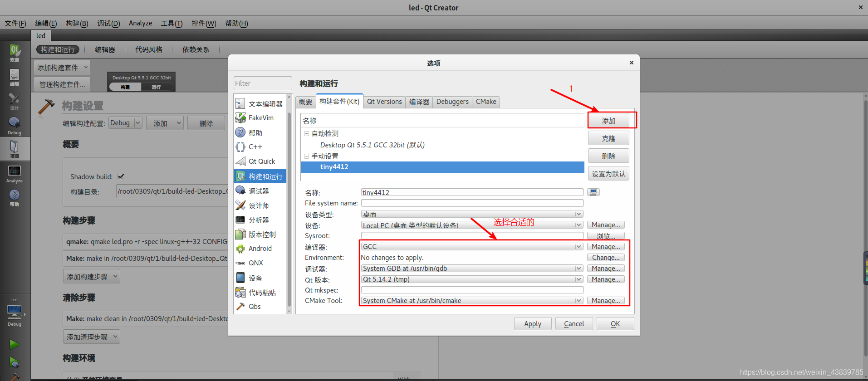This screenshot has width=868, height=381.
Task: Open Help mode icon in sidebar
Action: point(15,198)
